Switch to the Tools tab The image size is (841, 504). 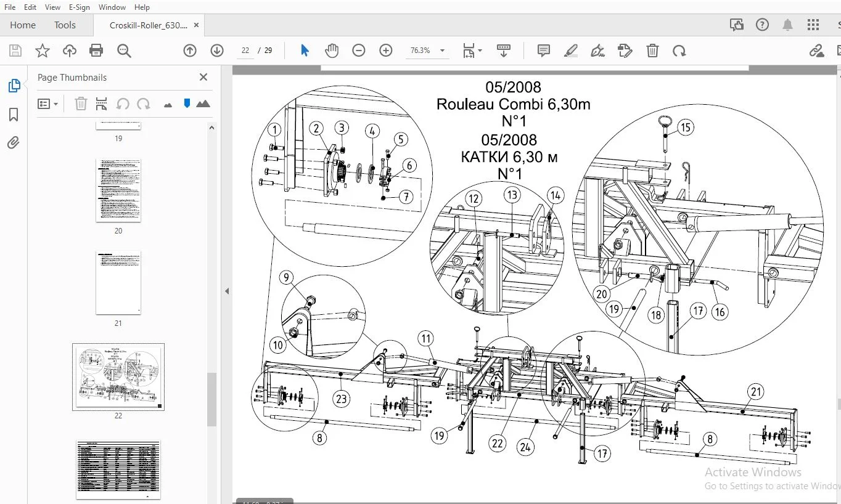click(x=65, y=25)
